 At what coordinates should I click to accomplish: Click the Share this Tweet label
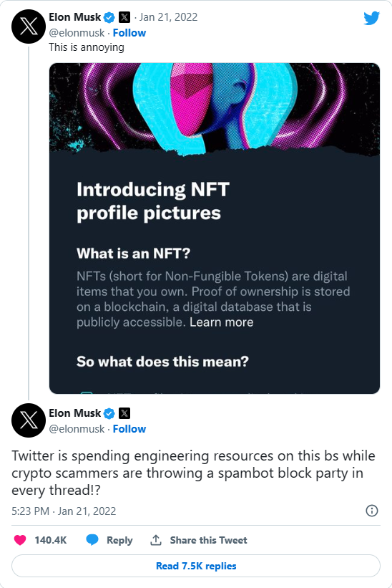point(209,540)
